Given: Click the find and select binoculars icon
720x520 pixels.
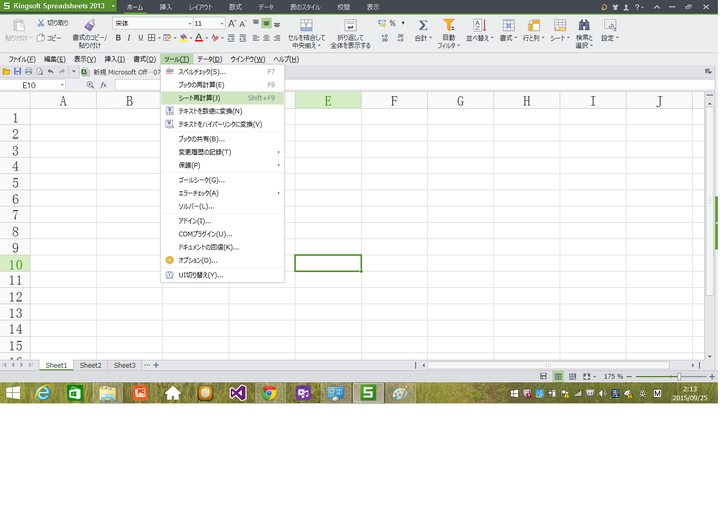Looking at the screenshot, I should pos(584,25).
